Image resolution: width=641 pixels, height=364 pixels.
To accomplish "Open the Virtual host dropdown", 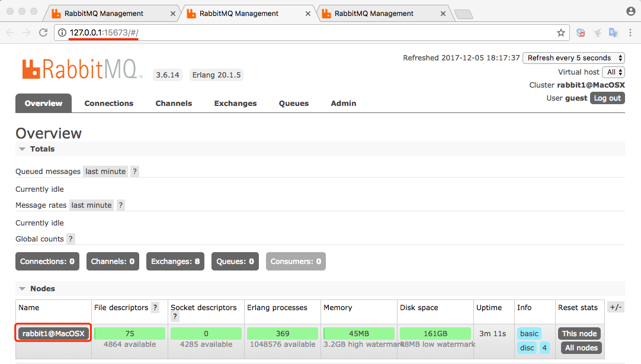I will (613, 72).
